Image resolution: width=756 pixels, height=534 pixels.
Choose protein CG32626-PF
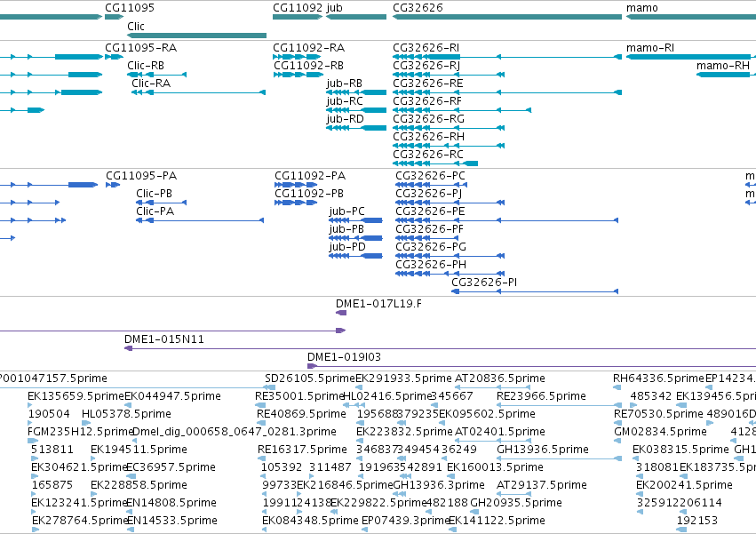(429, 229)
